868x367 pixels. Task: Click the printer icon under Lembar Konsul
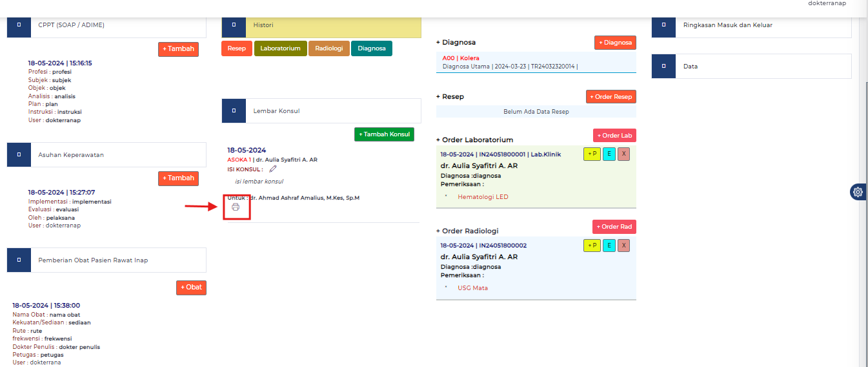(236, 207)
